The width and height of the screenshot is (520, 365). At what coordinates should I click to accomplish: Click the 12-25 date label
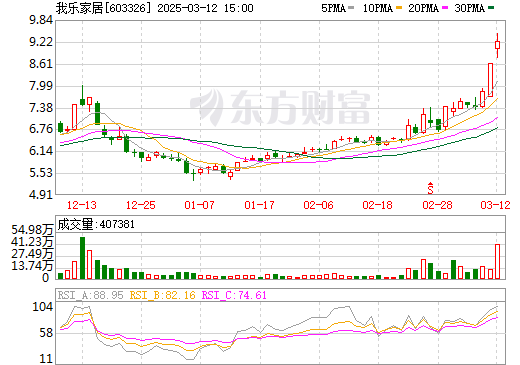tap(141, 205)
